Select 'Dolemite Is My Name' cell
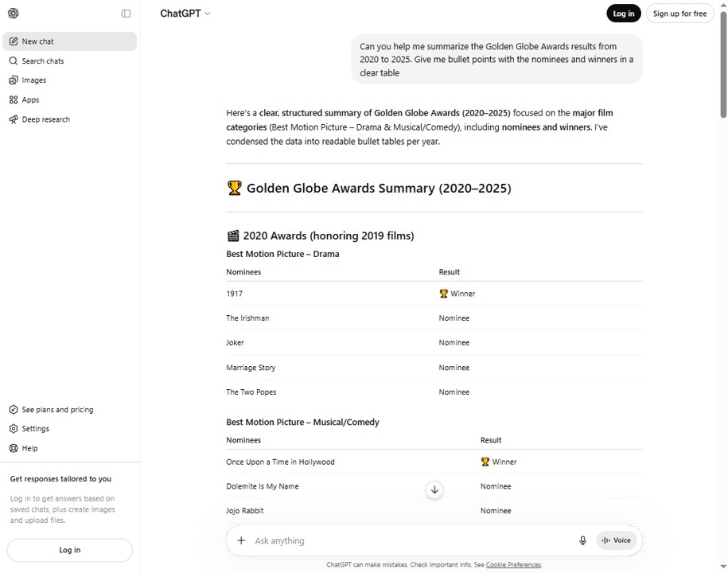 [x=263, y=486]
